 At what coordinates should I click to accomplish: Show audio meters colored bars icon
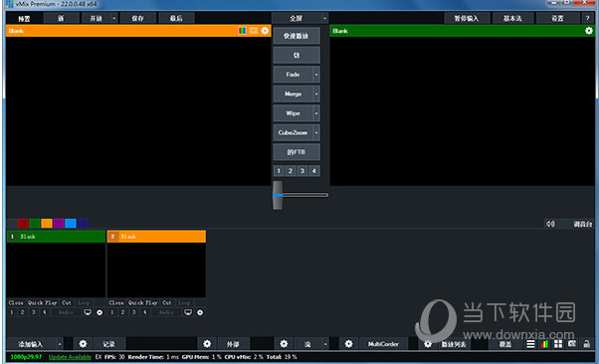(x=544, y=344)
